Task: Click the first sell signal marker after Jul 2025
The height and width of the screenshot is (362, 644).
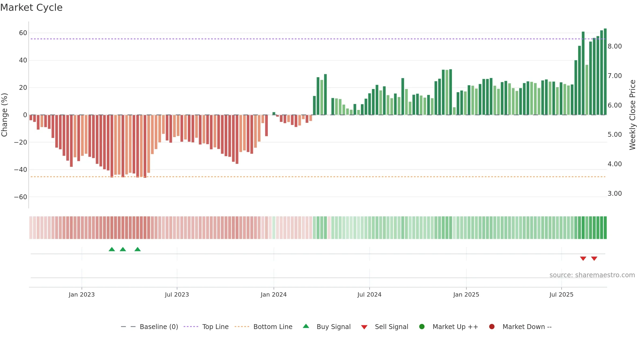Action: [583, 258]
